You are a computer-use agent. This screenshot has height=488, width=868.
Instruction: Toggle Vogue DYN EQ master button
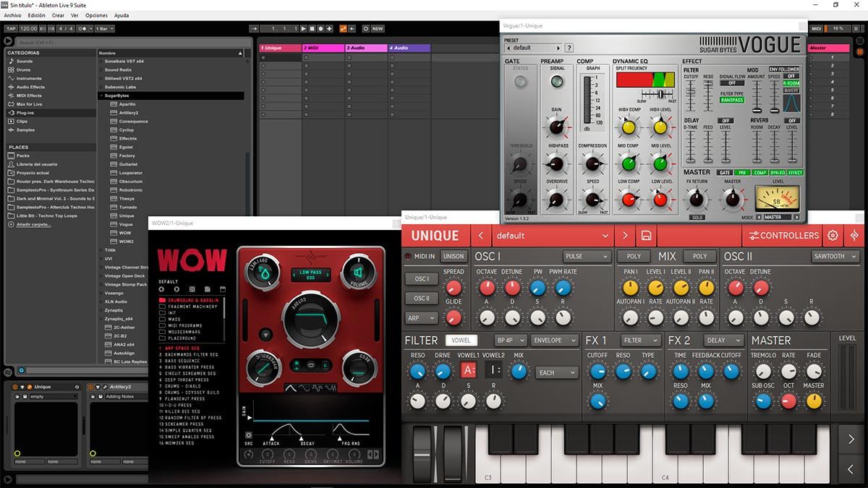[778, 173]
